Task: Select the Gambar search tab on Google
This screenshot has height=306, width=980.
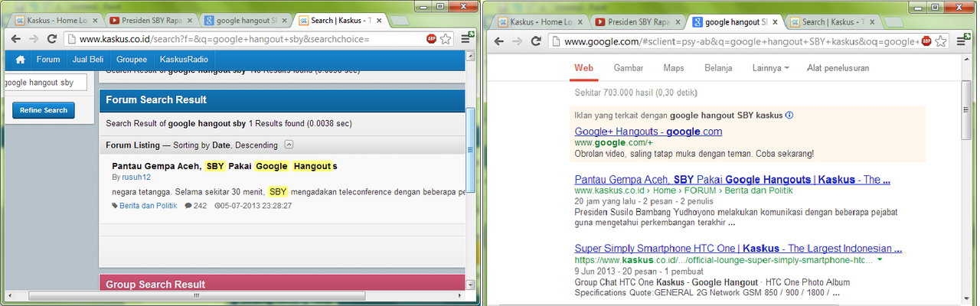Action: tap(629, 68)
